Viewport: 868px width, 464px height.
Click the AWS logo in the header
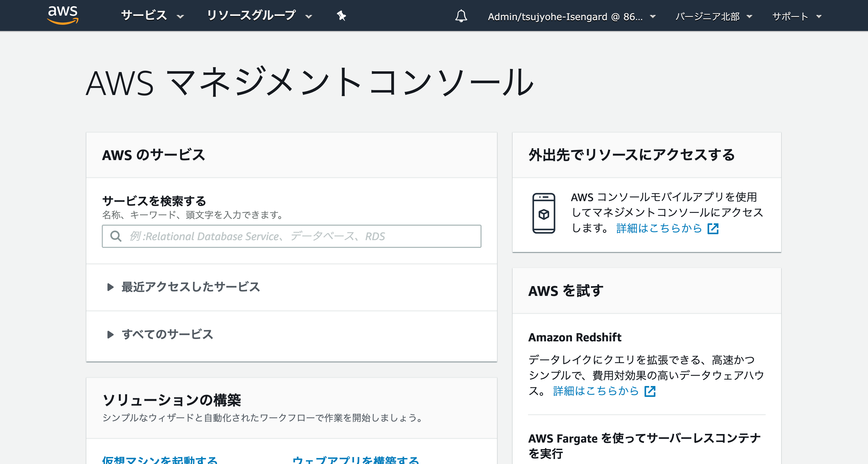tap(63, 15)
